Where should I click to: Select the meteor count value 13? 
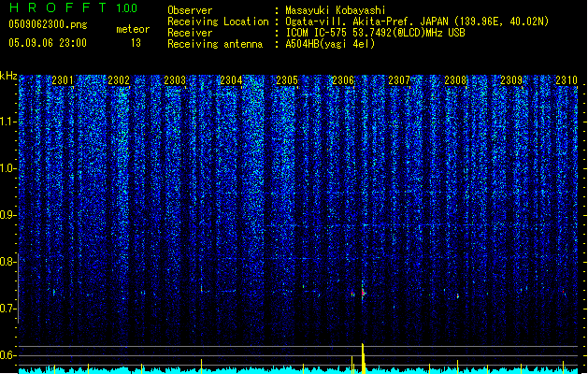point(136,43)
